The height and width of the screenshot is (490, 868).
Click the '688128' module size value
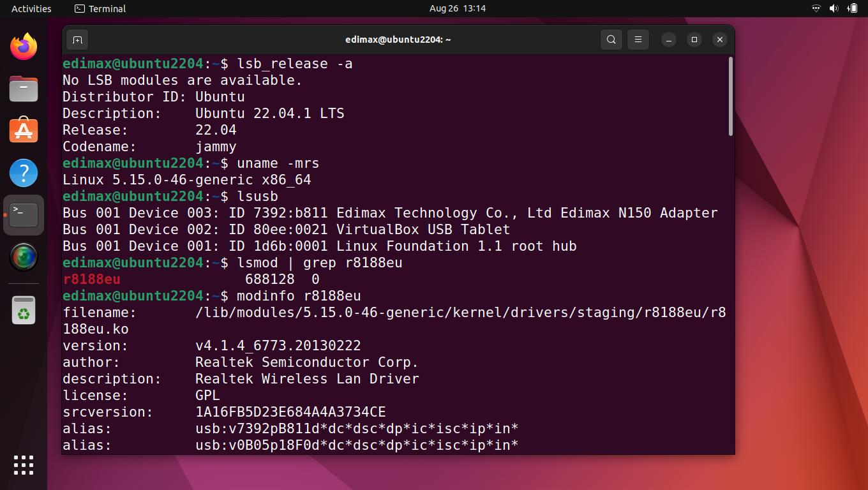tap(270, 279)
